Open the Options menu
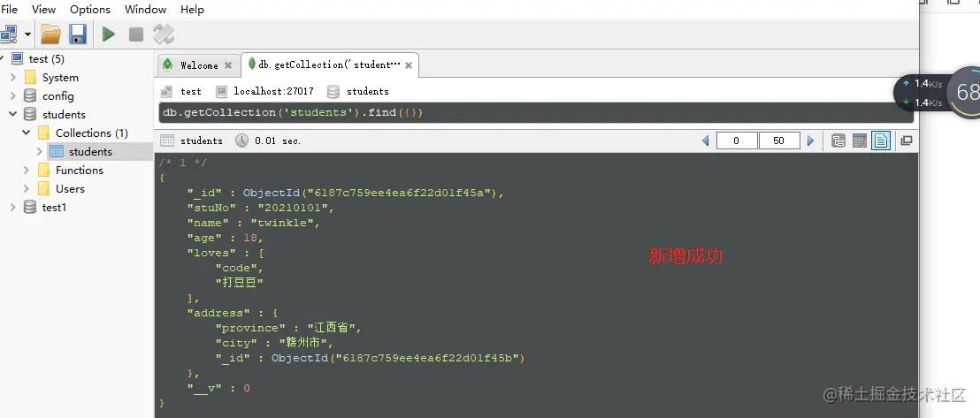980x418 pixels. 90,10
